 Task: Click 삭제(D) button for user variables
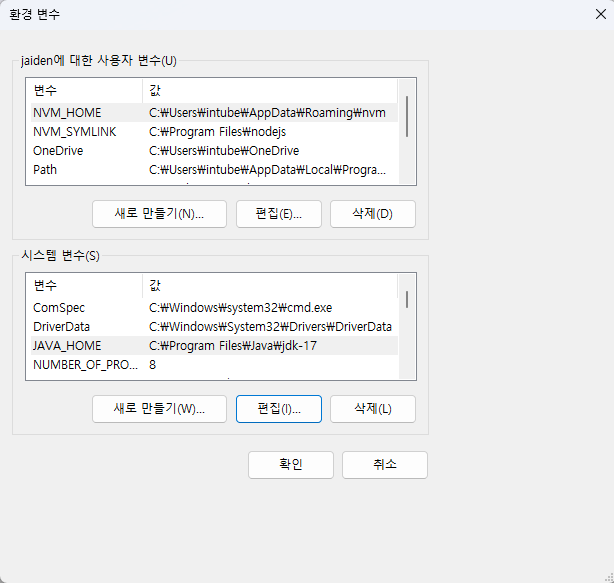[373, 214]
